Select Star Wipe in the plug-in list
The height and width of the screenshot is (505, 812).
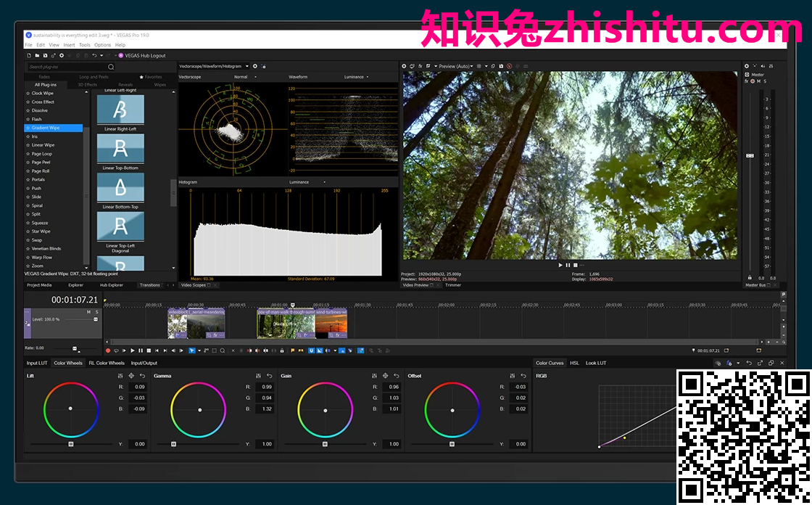41,231
